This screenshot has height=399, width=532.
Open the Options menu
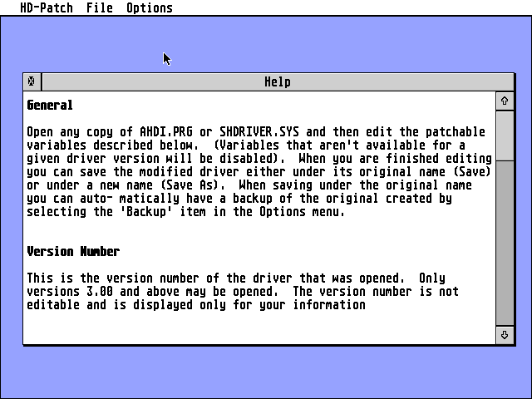pyautogui.click(x=150, y=7)
